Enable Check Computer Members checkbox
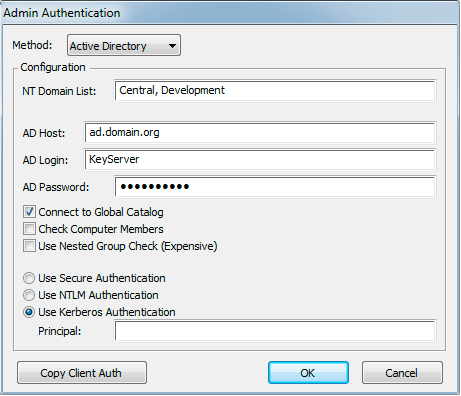This screenshot has height=396, width=461. (29, 229)
